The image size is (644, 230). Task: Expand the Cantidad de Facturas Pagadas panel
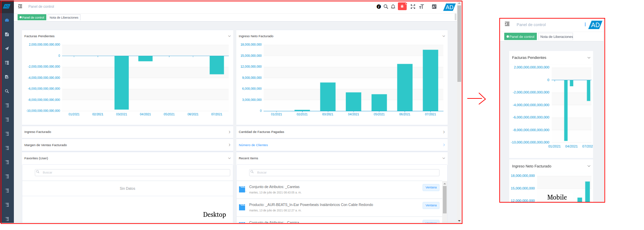(444, 132)
